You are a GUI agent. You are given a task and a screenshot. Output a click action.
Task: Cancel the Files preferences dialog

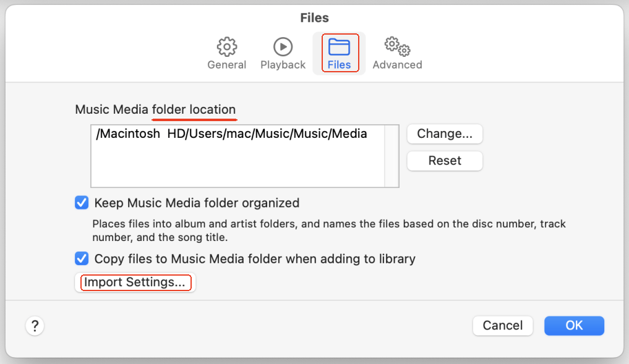(503, 326)
